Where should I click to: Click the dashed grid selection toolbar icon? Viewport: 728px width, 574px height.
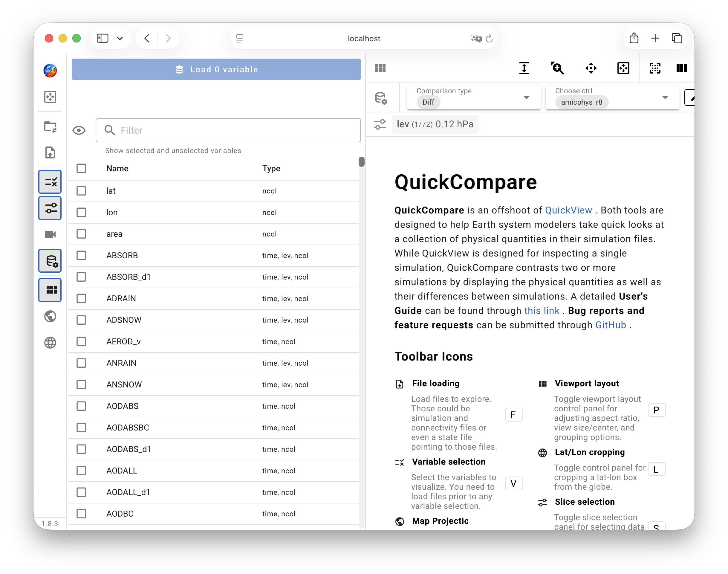[655, 68]
